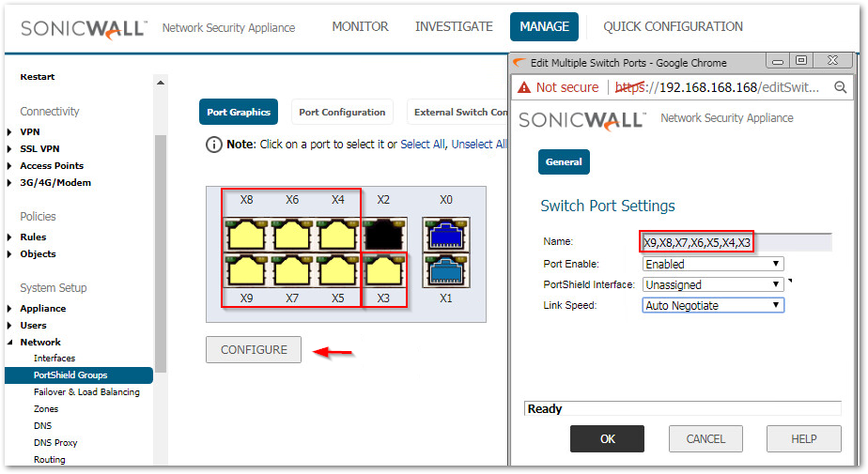The height and width of the screenshot is (474, 868).
Task: Select the blue X1 port icon
Action: [446, 270]
